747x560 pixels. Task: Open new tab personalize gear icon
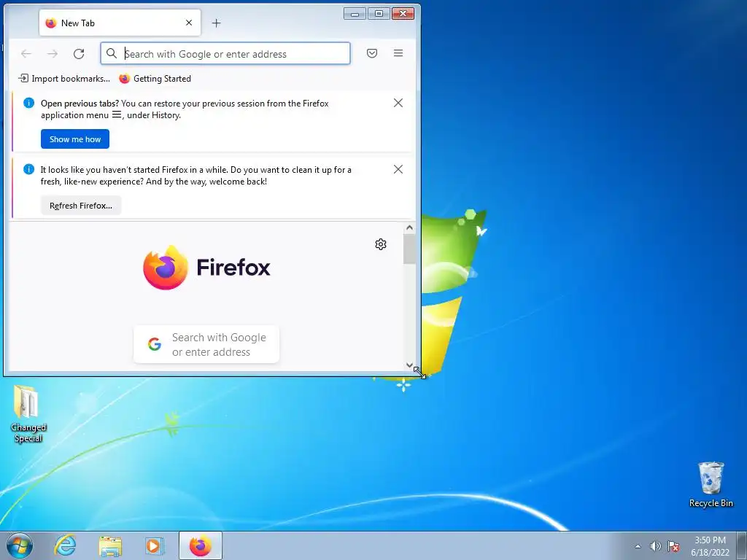coord(381,244)
